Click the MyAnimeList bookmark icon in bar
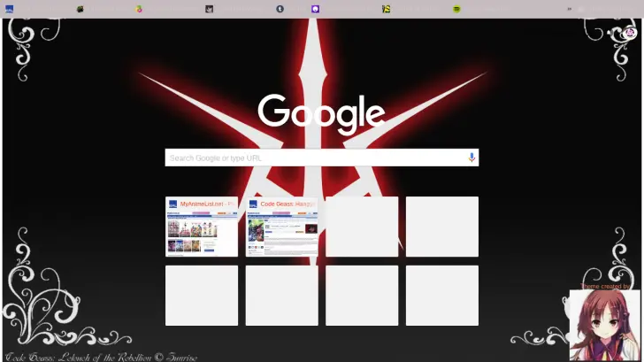The image size is (644, 362). click(9, 9)
